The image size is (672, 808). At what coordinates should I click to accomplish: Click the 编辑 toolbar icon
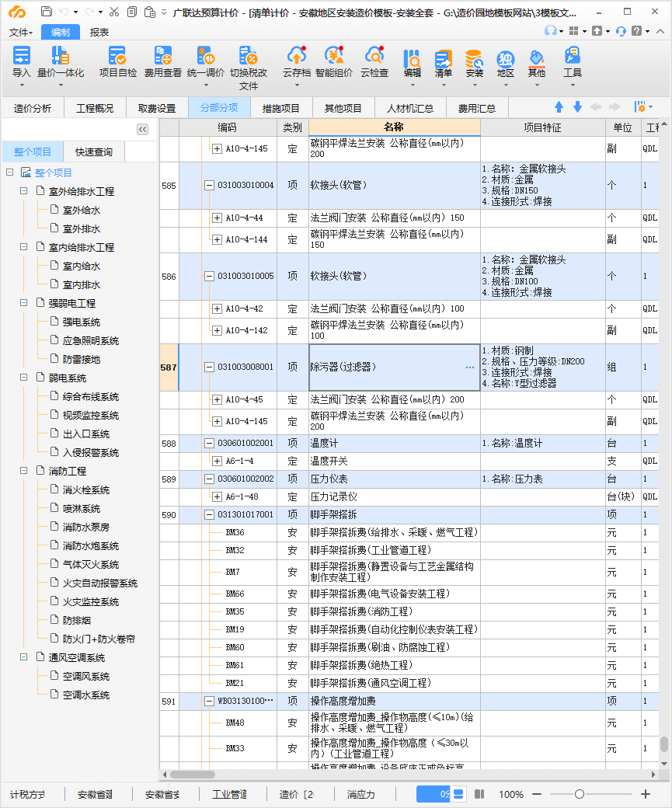412,62
